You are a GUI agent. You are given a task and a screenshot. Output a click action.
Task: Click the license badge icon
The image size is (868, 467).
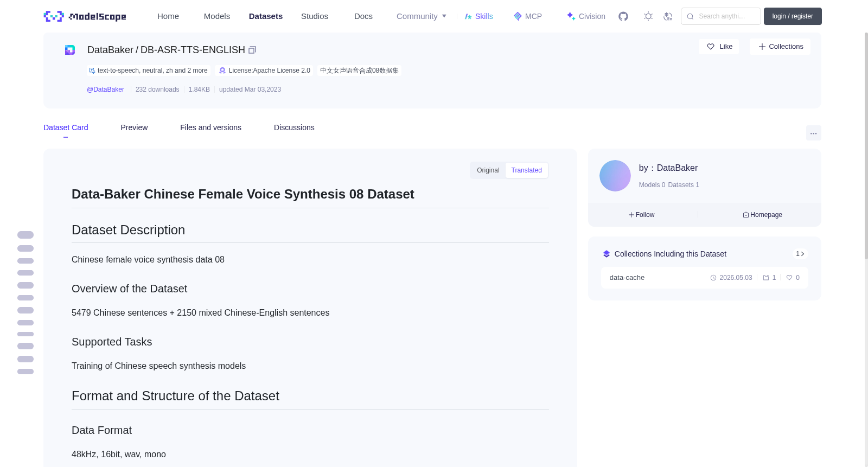pos(222,71)
